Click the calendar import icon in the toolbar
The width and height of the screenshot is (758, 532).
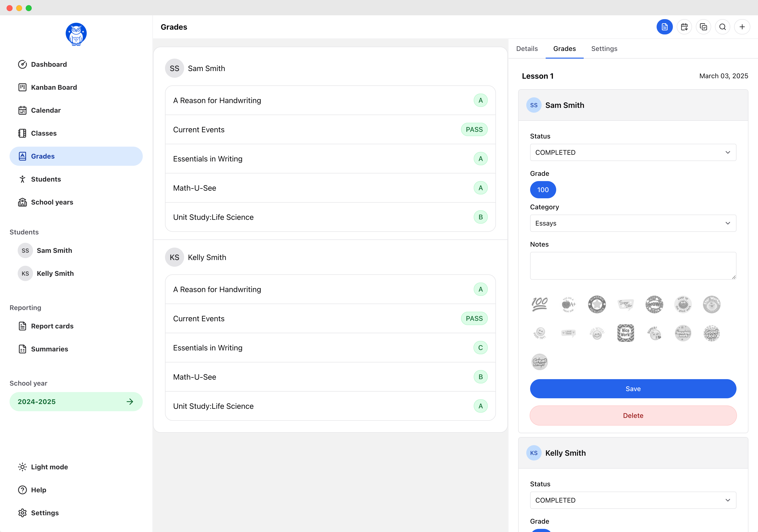click(x=684, y=27)
